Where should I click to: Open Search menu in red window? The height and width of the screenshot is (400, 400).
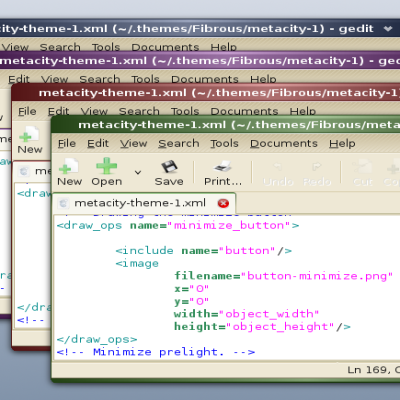click(139, 111)
